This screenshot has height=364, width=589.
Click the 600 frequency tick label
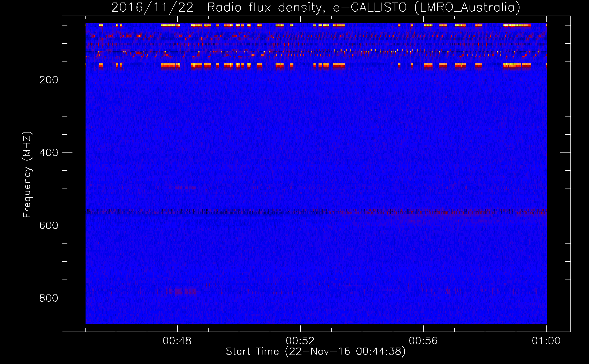(x=49, y=226)
